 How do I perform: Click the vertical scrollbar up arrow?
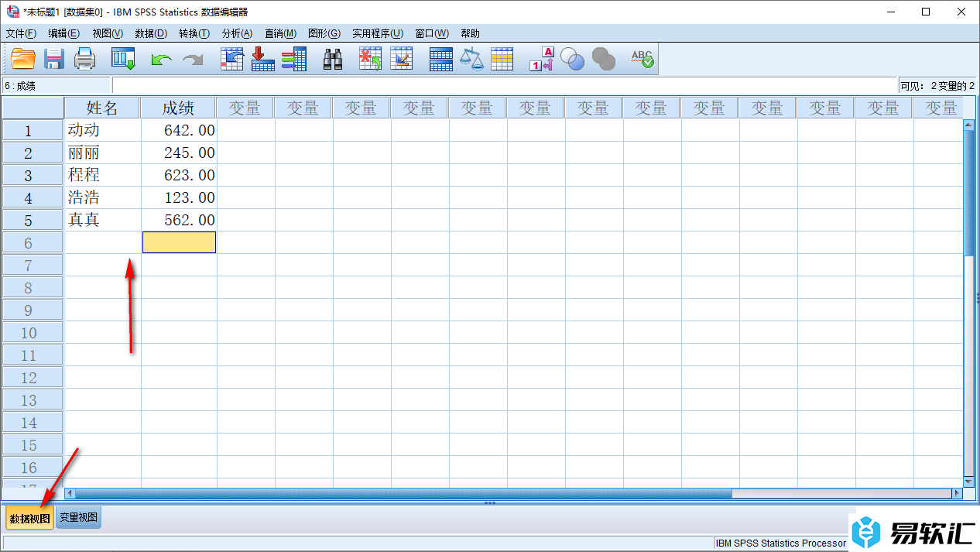(x=968, y=124)
